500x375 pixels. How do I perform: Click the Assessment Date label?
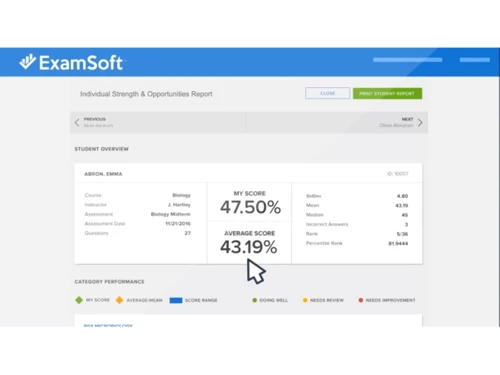(105, 224)
